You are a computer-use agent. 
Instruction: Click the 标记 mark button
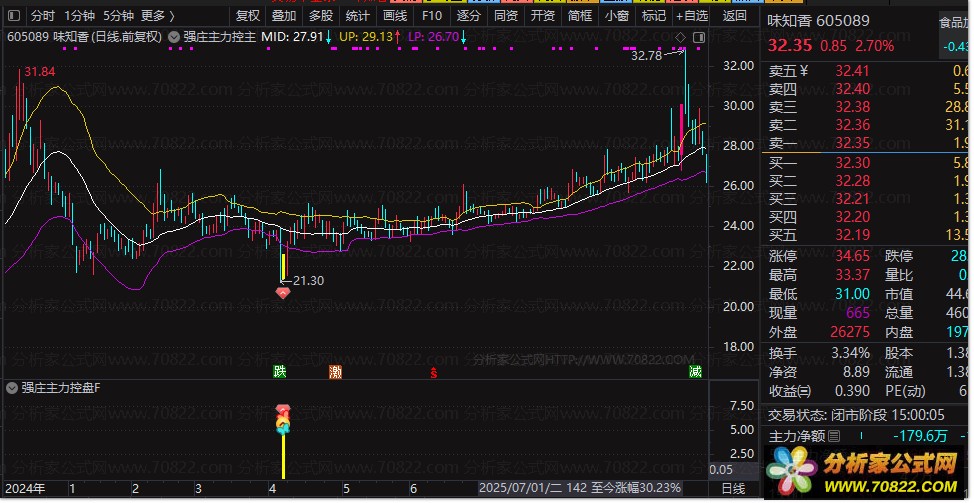point(653,16)
